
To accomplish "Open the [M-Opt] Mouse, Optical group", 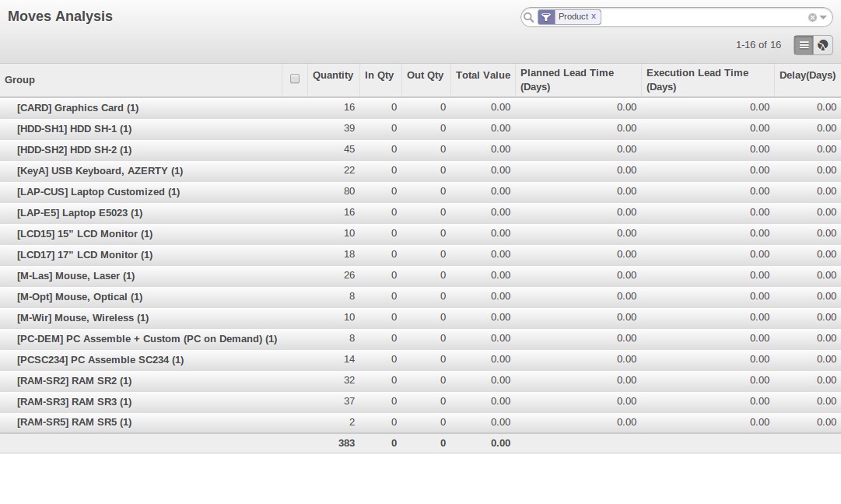I will click(x=79, y=297).
